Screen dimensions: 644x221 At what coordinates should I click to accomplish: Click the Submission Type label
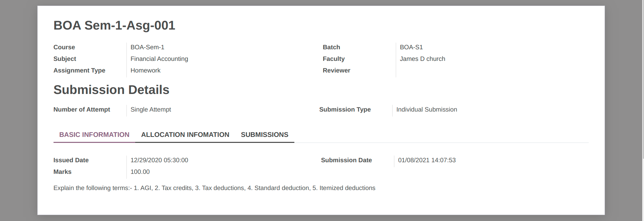coord(345,109)
